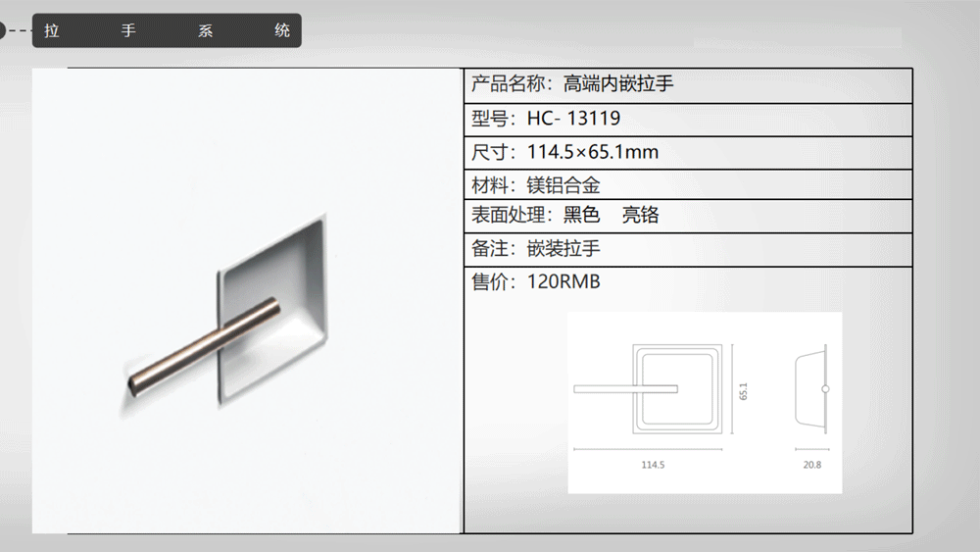Select the 114.5 width dimension label
Screen dimensions: 980x552
point(654,466)
